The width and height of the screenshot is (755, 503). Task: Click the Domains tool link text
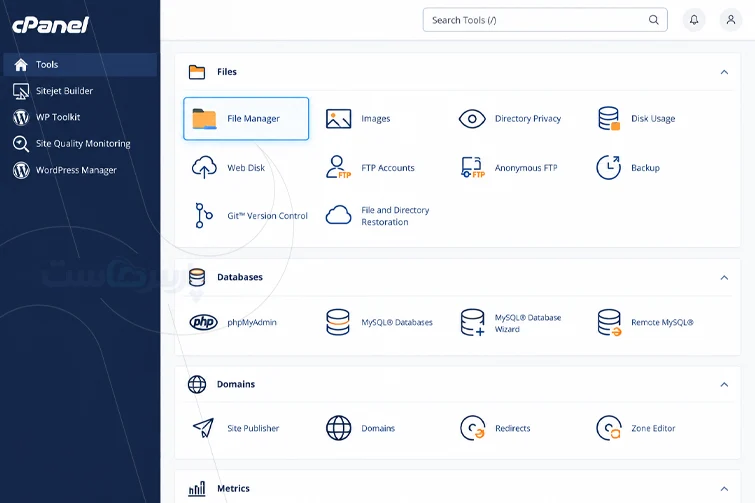[x=378, y=428]
